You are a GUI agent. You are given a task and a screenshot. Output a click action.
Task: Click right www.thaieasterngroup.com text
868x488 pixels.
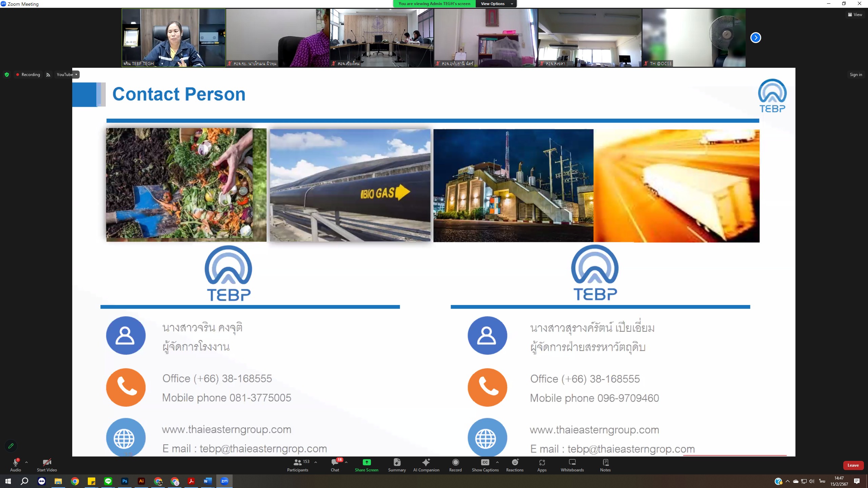[x=594, y=430]
